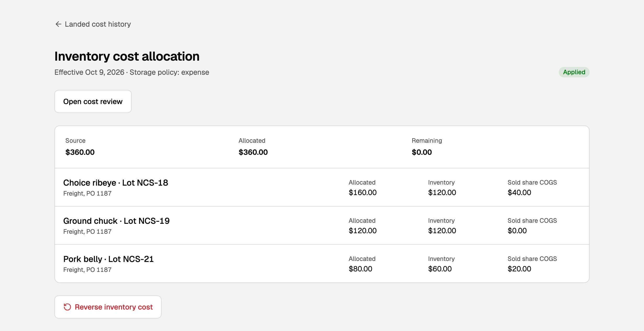The height and width of the screenshot is (331, 644).
Task: Click Choice ribeye allocated $160.00 amount
Action: pyautogui.click(x=363, y=192)
